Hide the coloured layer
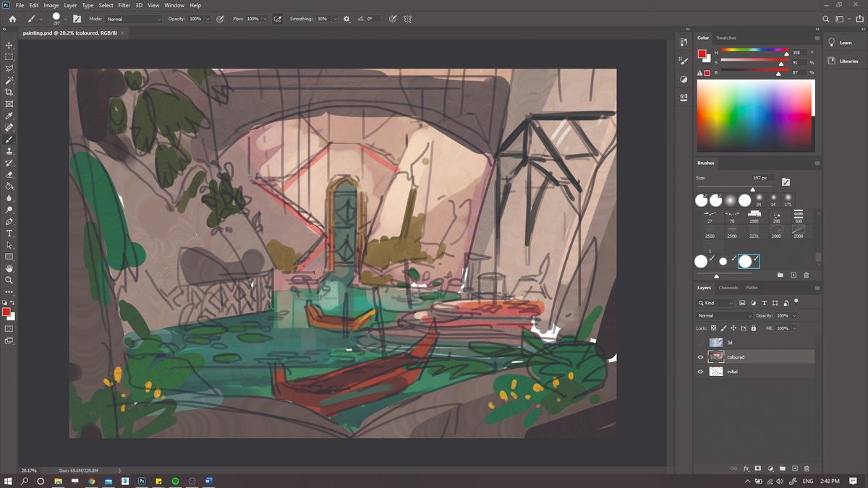The height and width of the screenshot is (488, 868). pyautogui.click(x=700, y=356)
